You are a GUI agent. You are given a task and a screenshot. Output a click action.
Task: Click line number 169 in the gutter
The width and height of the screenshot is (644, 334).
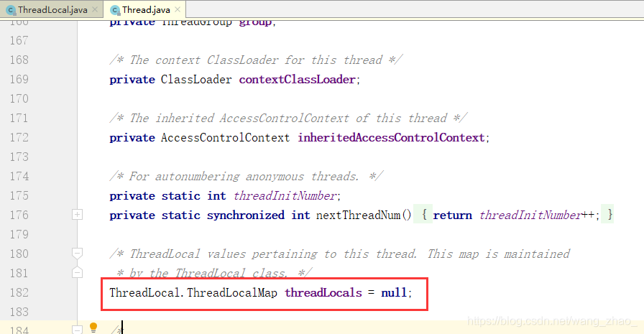click(19, 79)
